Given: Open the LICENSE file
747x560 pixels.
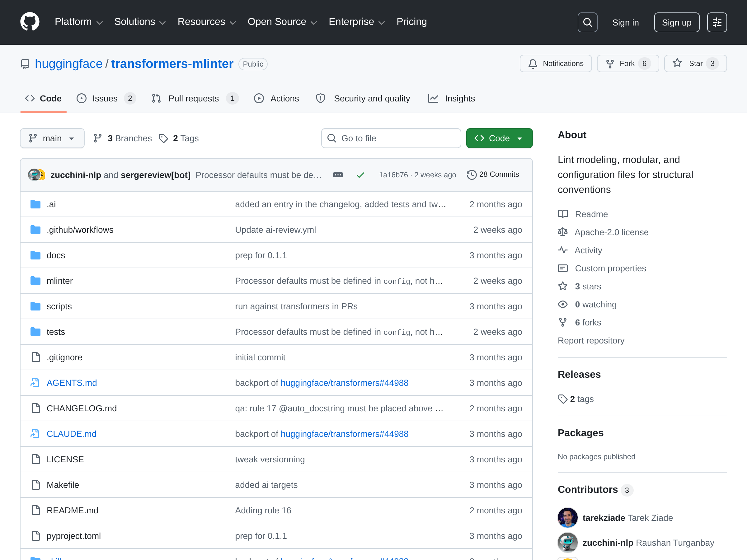Looking at the screenshot, I should click(x=65, y=459).
